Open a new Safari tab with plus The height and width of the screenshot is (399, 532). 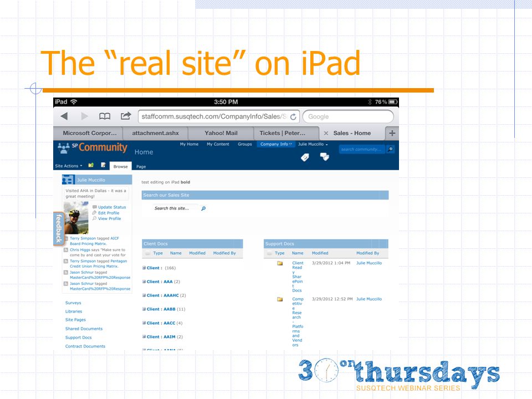(392, 133)
